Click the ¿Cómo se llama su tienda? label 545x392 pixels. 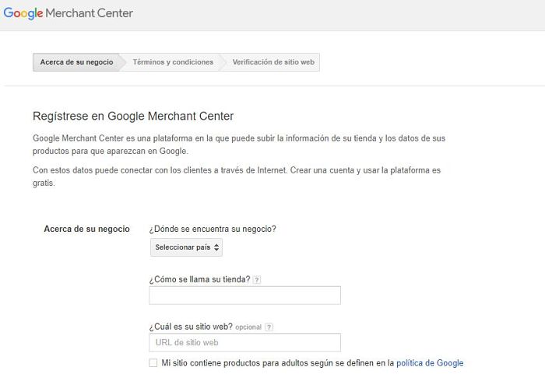click(x=199, y=279)
